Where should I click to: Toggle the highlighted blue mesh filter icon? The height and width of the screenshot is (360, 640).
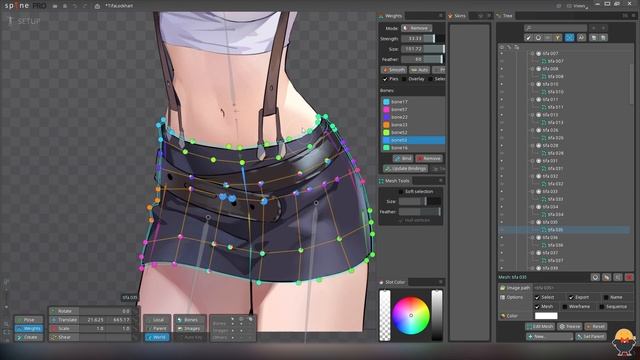point(569,38)
